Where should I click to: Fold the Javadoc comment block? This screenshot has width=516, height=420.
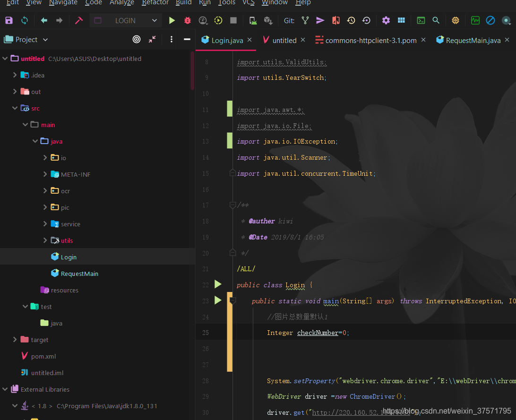(232, 205)
